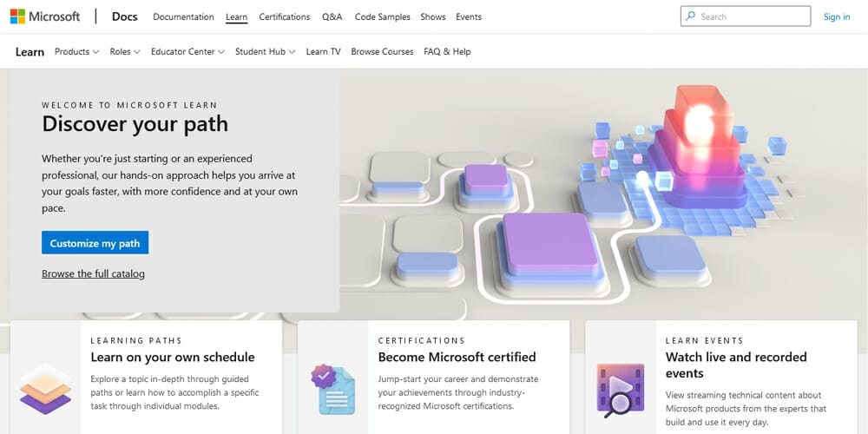
Task: Expand the Roles dropdown
Action: pos(125,51)
